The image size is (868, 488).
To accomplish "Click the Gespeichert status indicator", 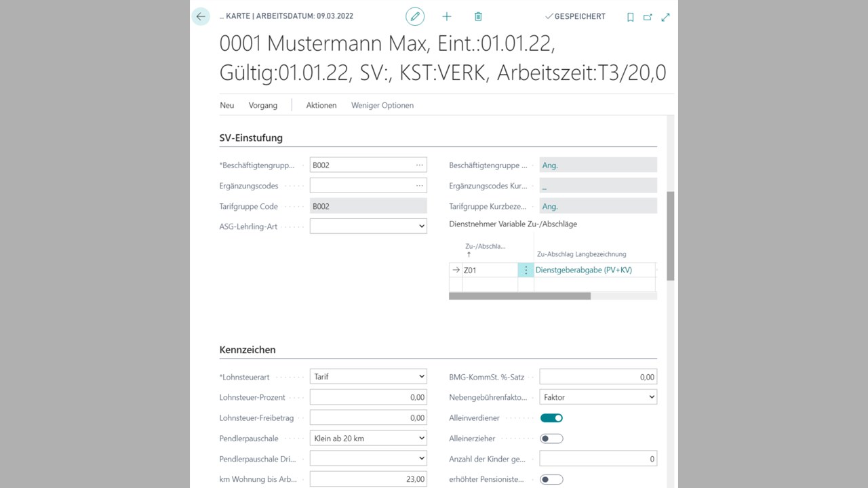I will coord(575,16).
